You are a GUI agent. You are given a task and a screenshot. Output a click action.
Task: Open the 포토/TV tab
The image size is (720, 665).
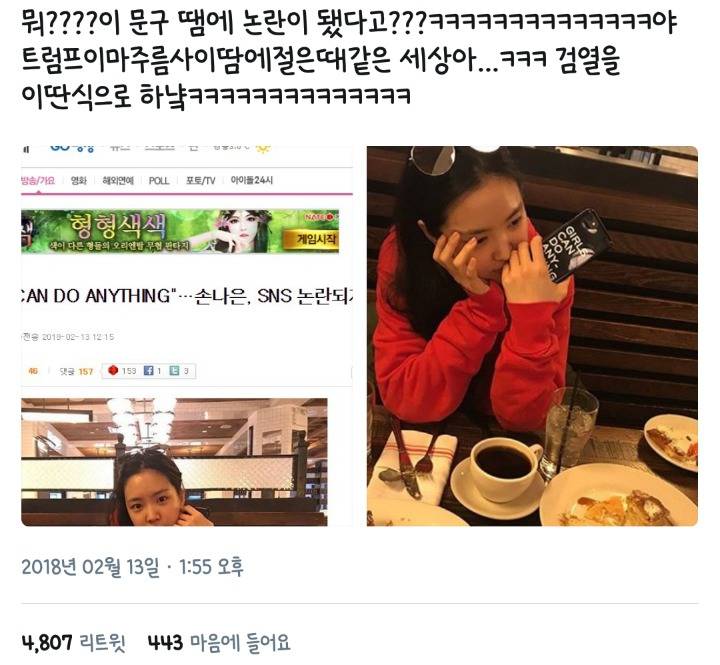(200, 180)
